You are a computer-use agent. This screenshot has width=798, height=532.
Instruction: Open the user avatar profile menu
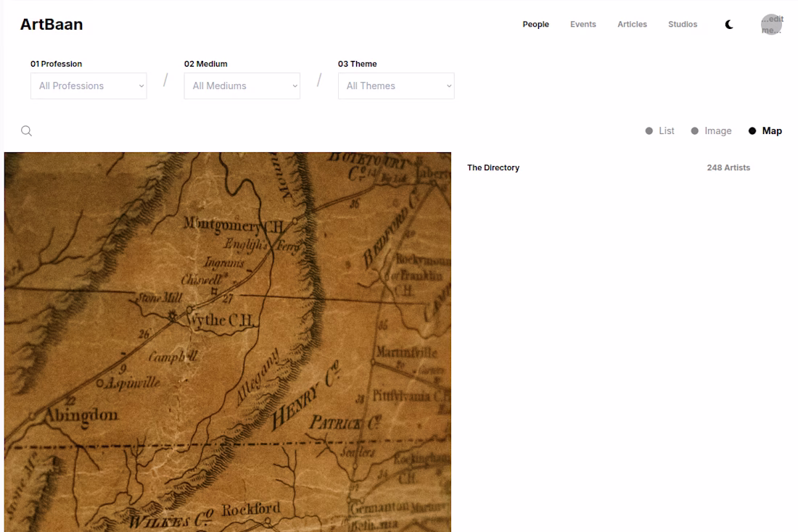pyautogui.click(x=772, y=25)
